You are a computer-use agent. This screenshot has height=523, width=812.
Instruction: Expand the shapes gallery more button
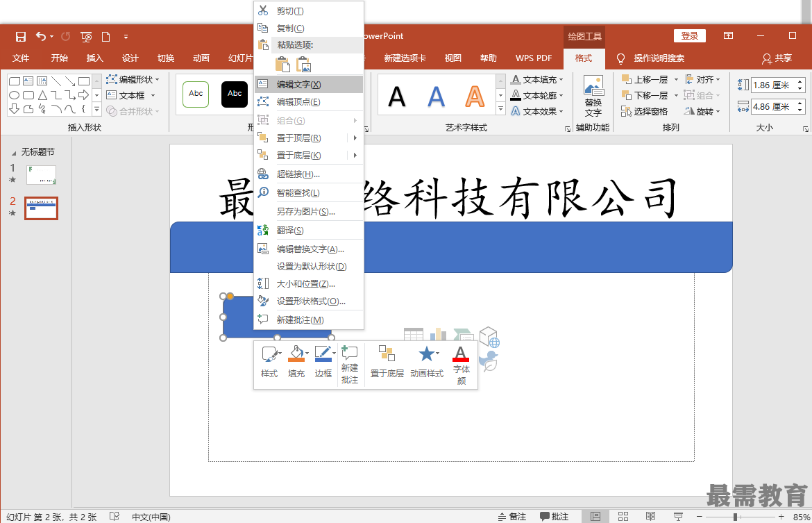(x=97, y=109)
